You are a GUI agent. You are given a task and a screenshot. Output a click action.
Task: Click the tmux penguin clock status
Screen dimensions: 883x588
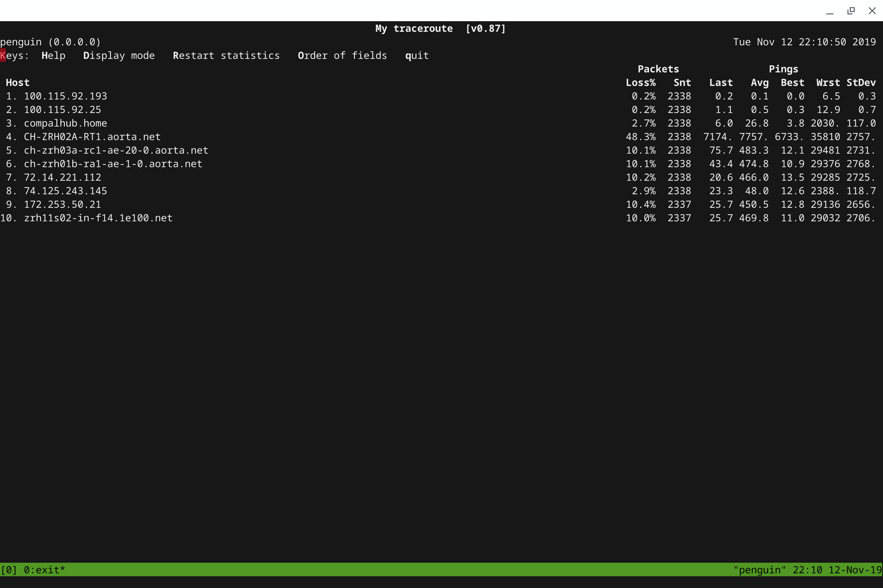pyautogui.click(x=807, y=570)
